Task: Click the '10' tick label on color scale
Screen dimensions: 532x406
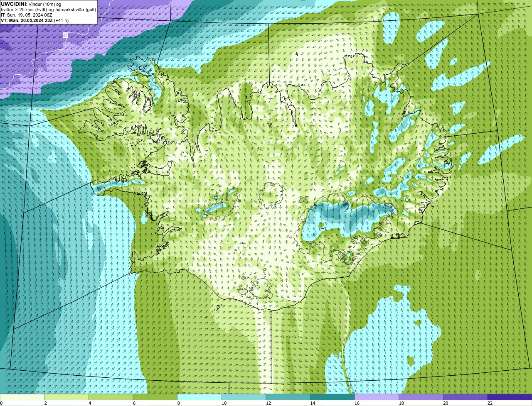Action: 224,403
